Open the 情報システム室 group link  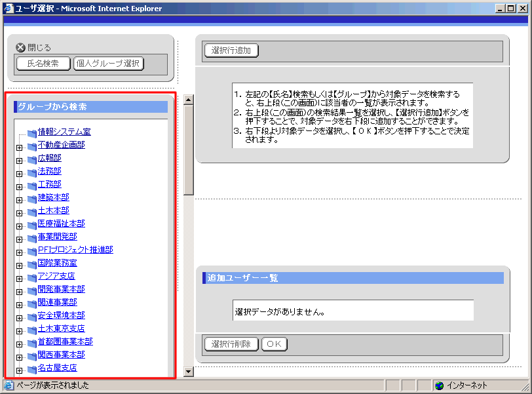[x=64, y=132]
